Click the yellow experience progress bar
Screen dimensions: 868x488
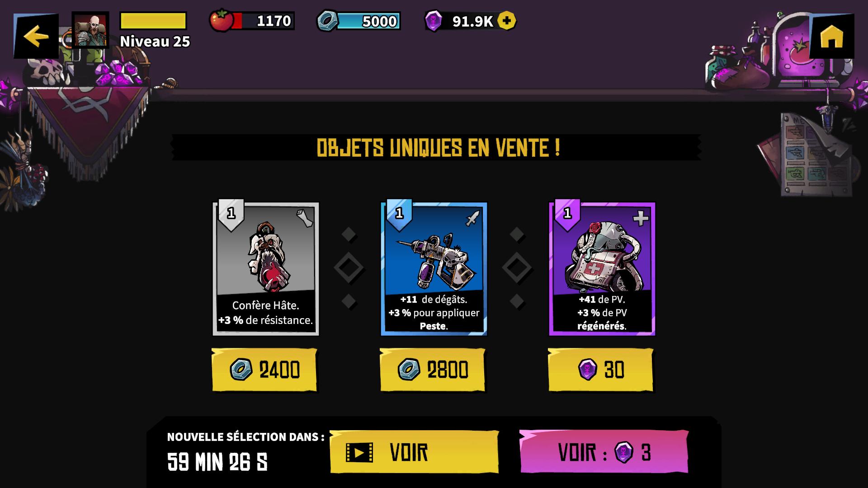point(153,21)
